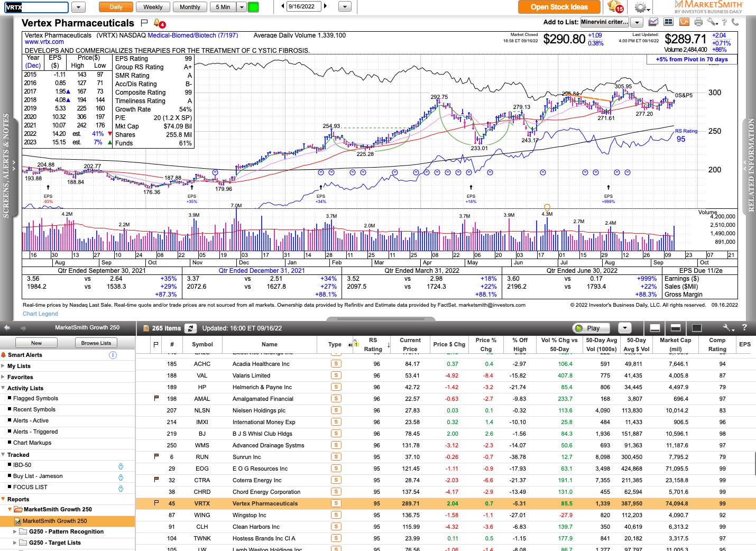The image size is (756, 551).
Task: Click the settings gear icon
Action: 641,7
